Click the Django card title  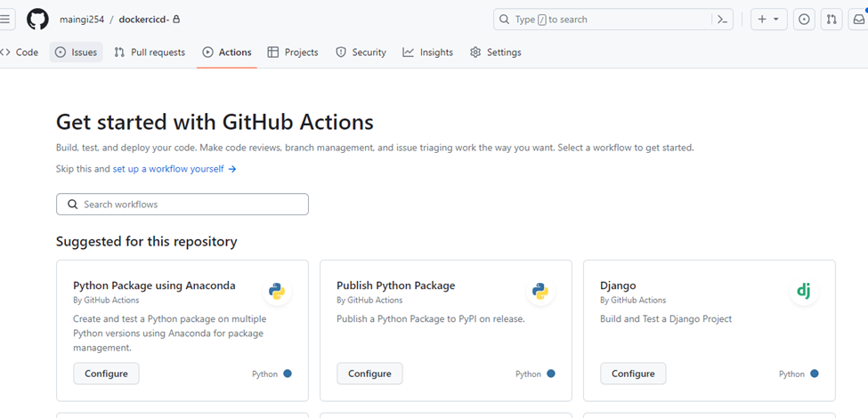(618, 285)
